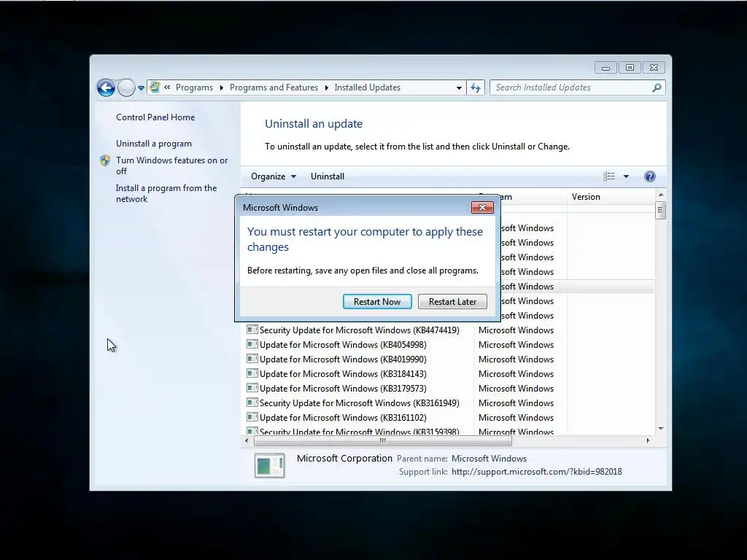Open Install a program from the network

click(x=166, y=193)
